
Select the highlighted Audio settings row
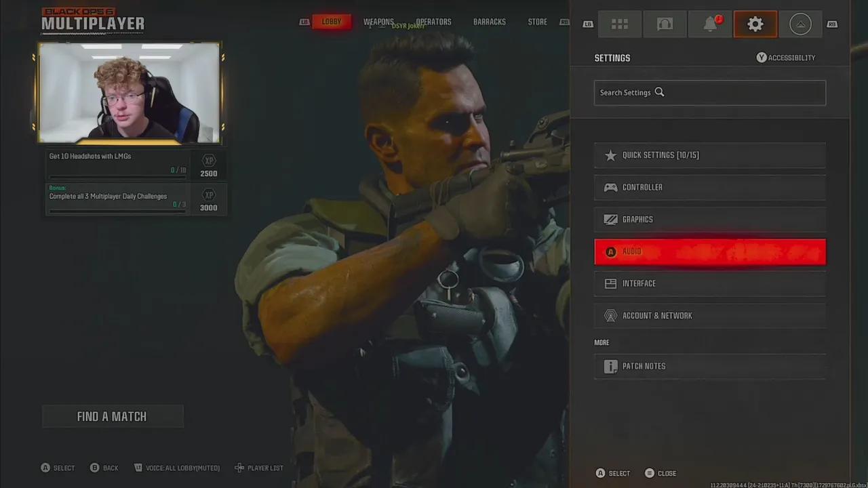point(710,251)
